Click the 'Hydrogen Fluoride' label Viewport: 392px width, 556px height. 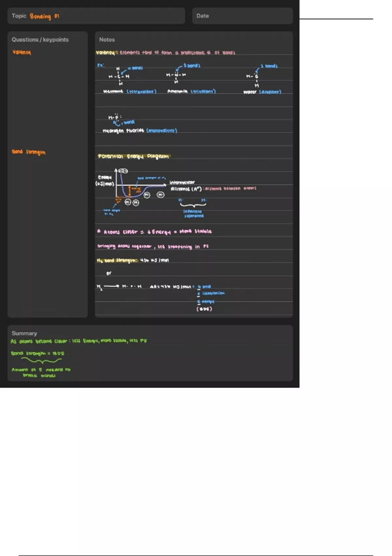123,131
